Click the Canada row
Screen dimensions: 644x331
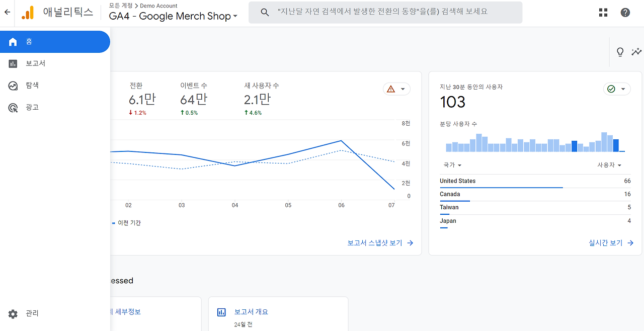pos(535,195)
